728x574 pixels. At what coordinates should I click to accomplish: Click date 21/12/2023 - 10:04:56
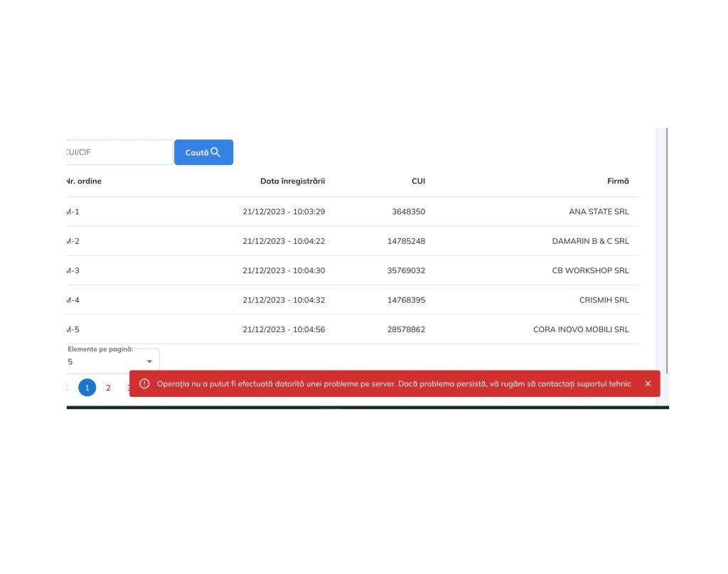(284, 330)
